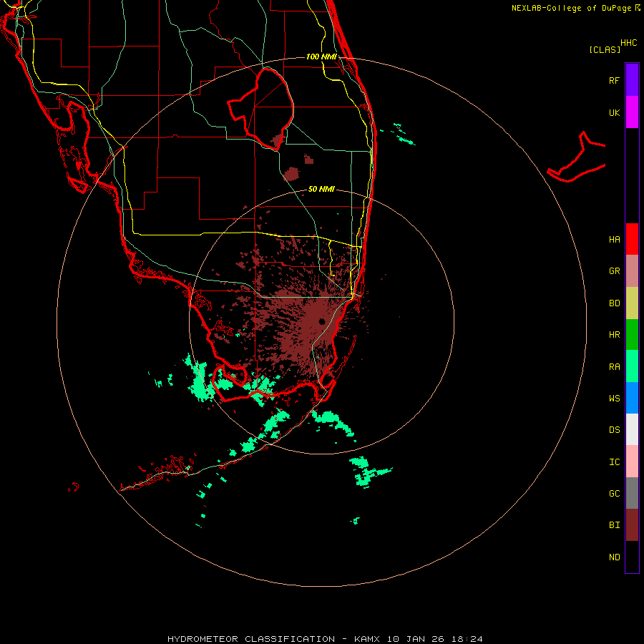Click the 'HHC' product code text
The width and height of the screenshot is (644, 644).
628,43
